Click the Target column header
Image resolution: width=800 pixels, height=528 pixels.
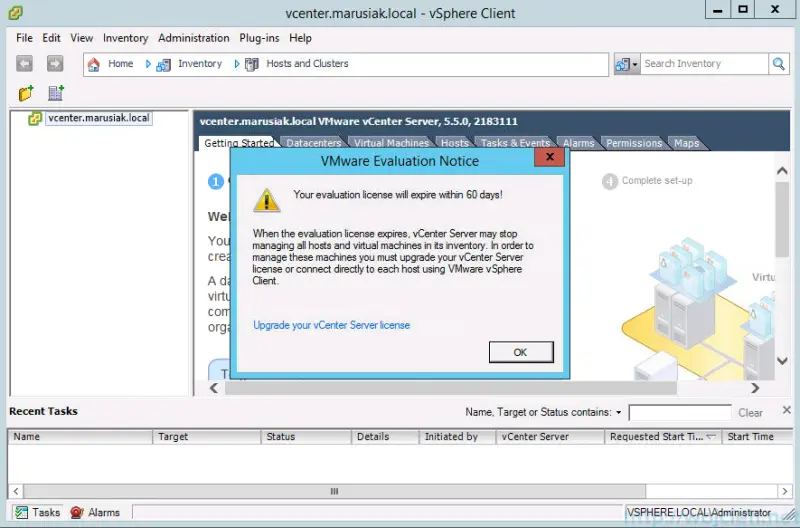(207, 437)
